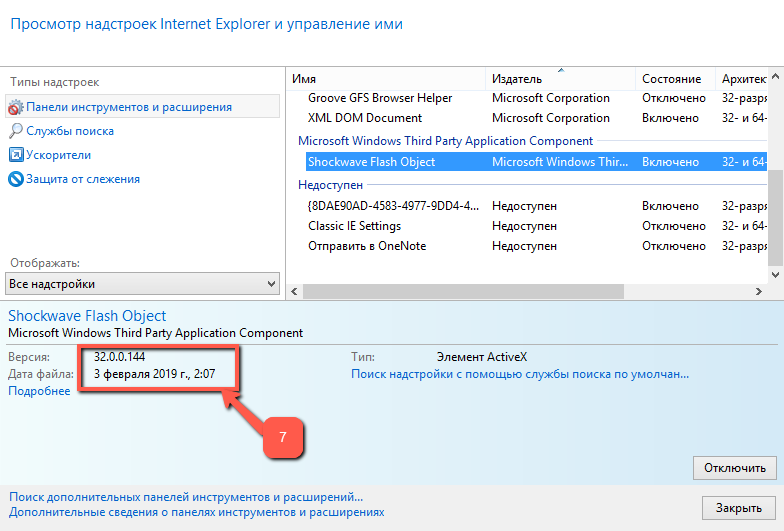Click the Toolbars and Extensions gear icon

point(16,107)
